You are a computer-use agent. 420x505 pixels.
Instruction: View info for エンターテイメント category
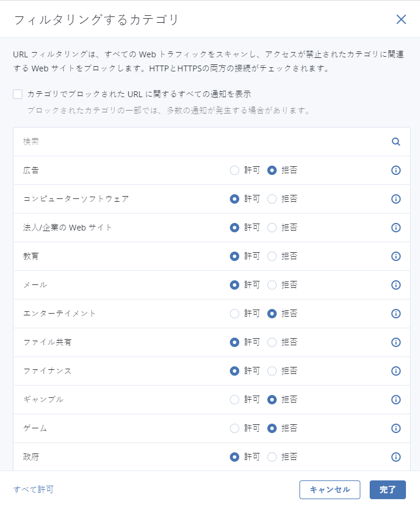click(395, 314)
